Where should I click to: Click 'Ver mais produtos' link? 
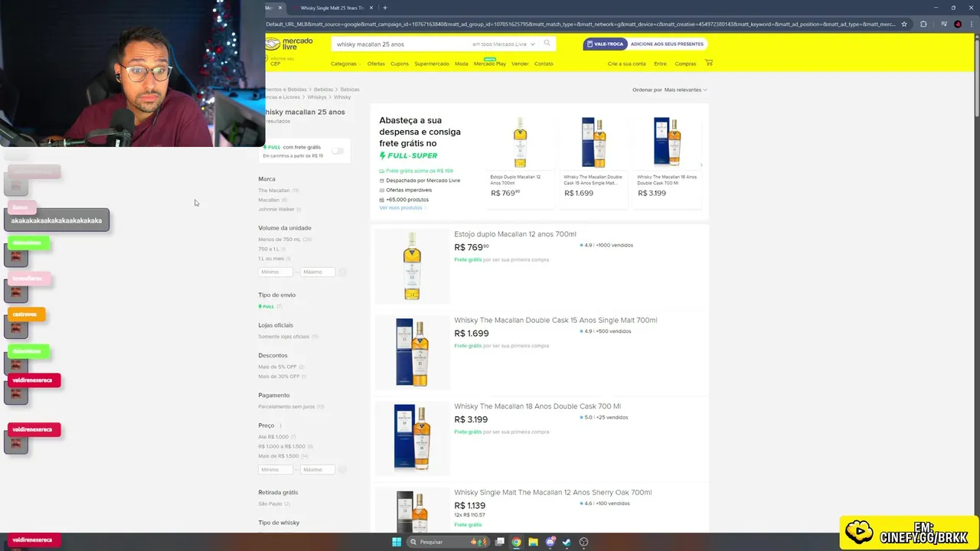(x=400, y=208)
